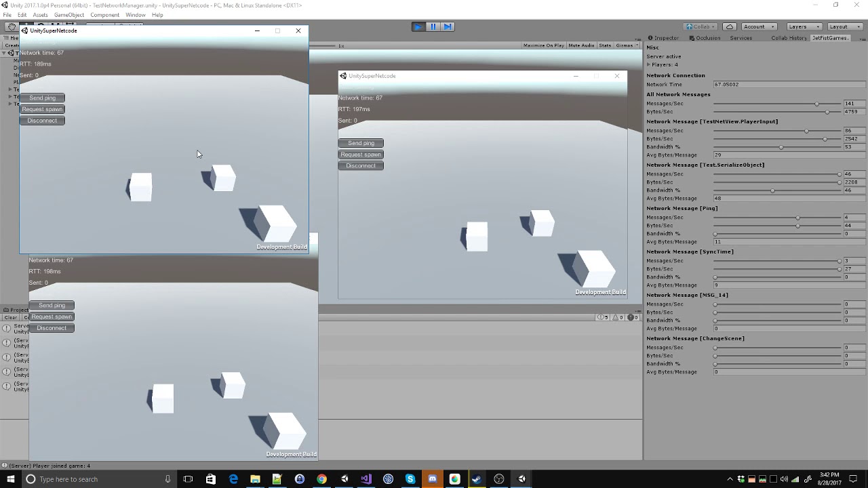The image size is (868, 488).
Task: Expand the Players: 4 foldout
Action: point(649,64)
